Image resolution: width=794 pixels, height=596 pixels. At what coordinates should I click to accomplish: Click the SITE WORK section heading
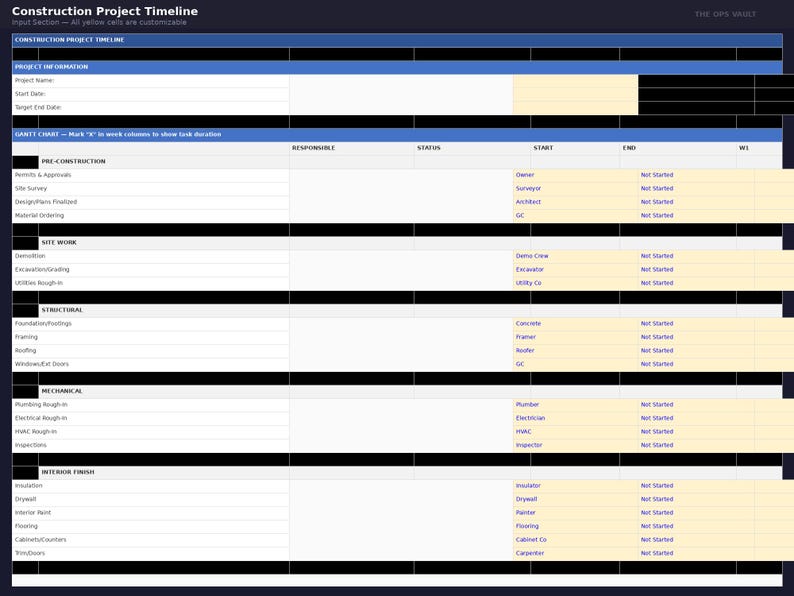click(x=164, y=243)
